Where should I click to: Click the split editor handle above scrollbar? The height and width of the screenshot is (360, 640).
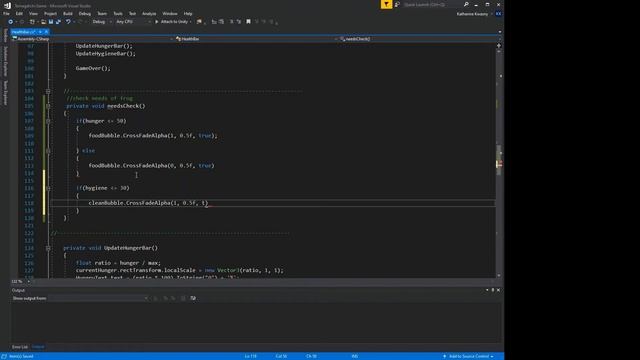tap(499, 46)
